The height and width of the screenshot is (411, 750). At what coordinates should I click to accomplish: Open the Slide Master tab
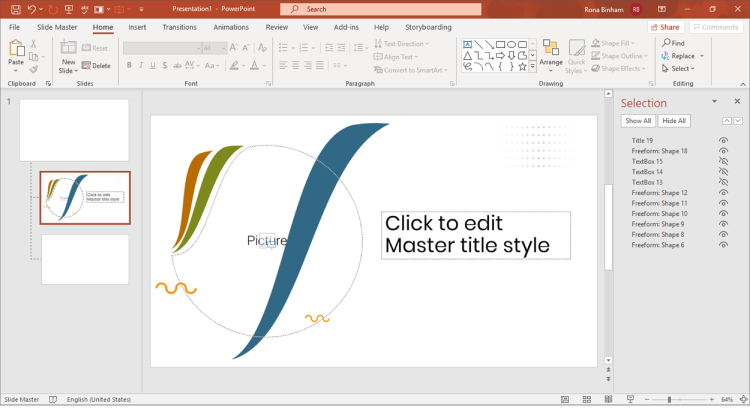tap(57, 27)
